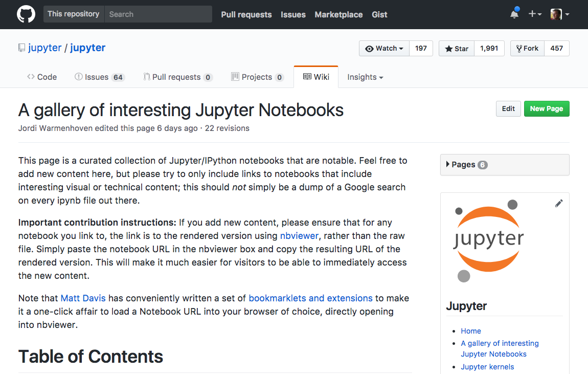Click the bold jupyter repository name

pyautogui.click(x=88, y=48)
